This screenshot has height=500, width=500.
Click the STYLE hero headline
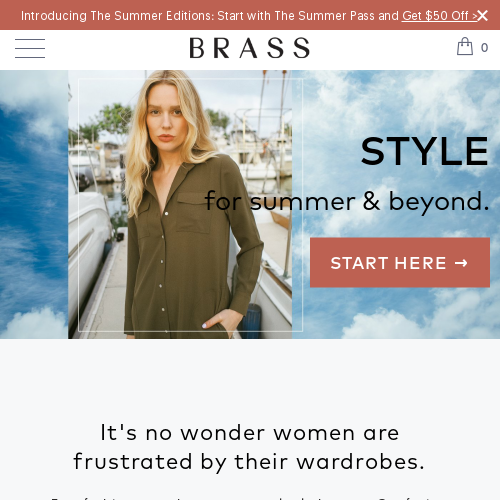coord(425,152)
